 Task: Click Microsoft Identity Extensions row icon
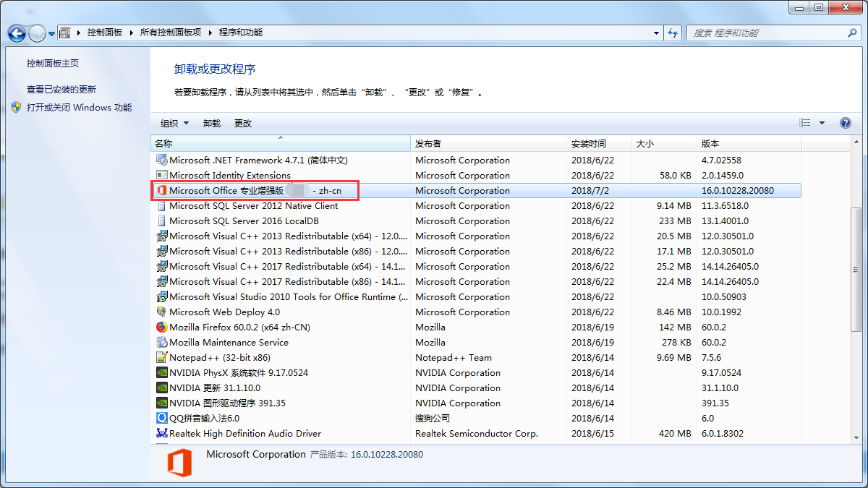[x=162, y=176]
